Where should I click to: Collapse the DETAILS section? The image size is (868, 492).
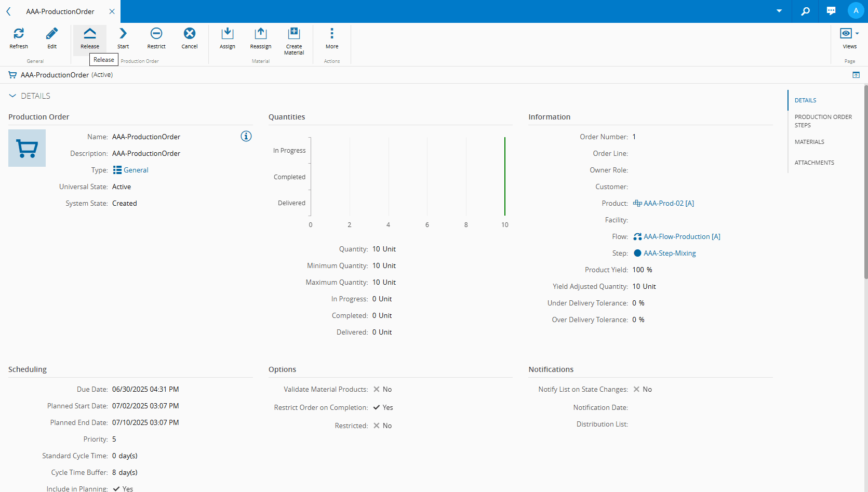point(12,96)
